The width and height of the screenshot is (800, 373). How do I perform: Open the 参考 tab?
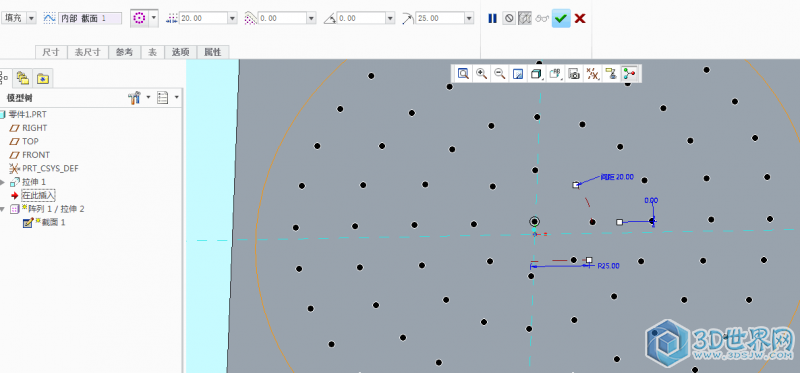click(x=124, y=52)
